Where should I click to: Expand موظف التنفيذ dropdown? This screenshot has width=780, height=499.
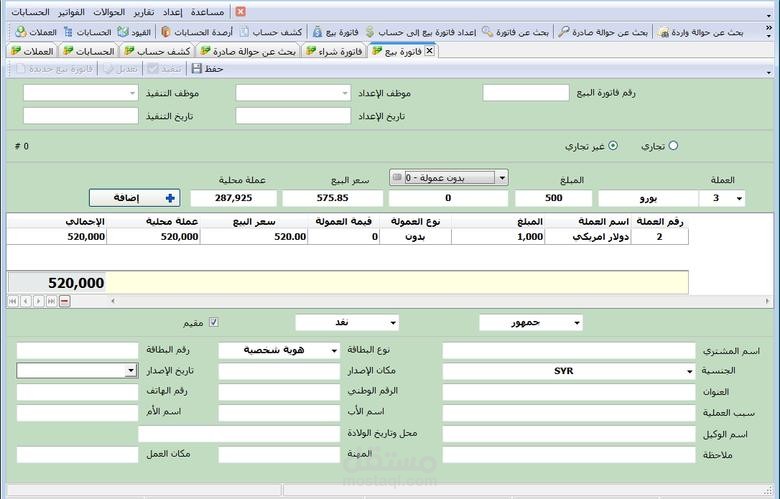click(x=132, y=93)
